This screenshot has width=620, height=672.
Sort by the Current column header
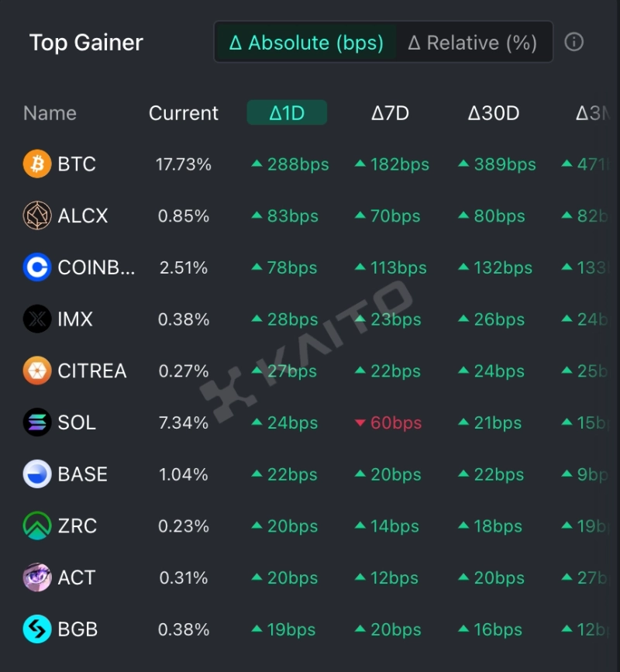pyautogui.click(x=184, y=113)
